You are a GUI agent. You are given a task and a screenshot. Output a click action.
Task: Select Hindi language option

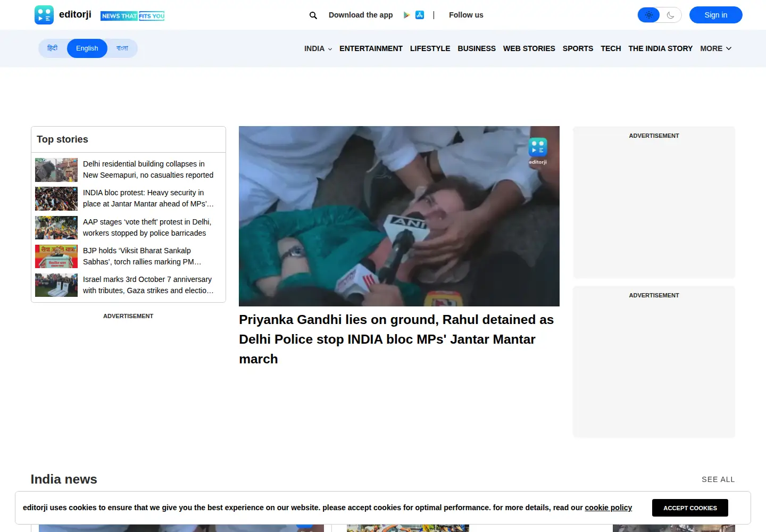click(x=52, y=48)
